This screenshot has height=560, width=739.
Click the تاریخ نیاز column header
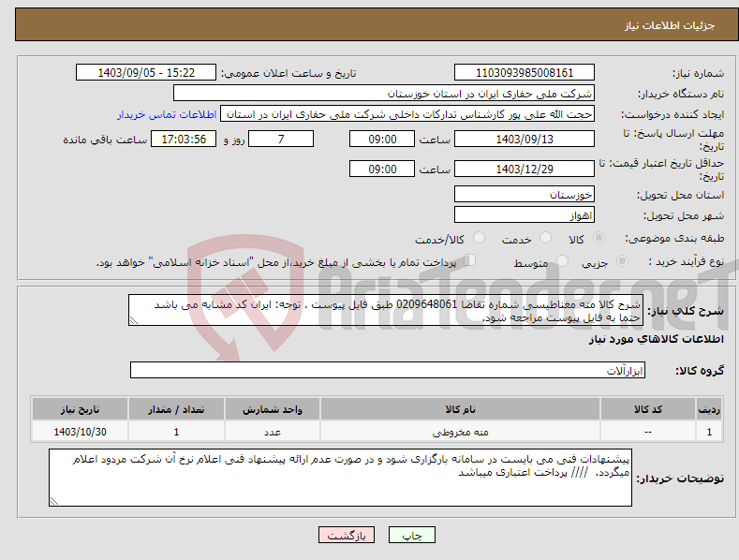click(x=81, y=409)
